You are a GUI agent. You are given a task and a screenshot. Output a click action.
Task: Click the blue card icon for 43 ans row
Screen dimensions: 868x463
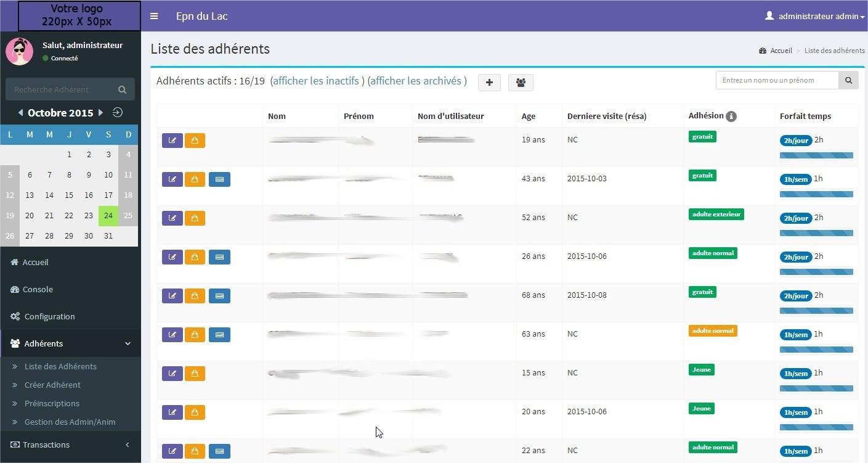(x=219, y=179)
